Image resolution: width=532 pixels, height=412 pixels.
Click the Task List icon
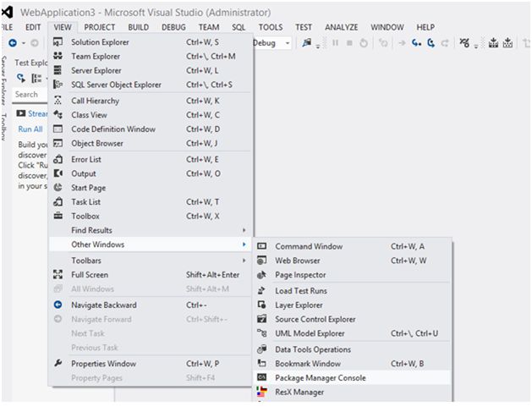[58, 201]
